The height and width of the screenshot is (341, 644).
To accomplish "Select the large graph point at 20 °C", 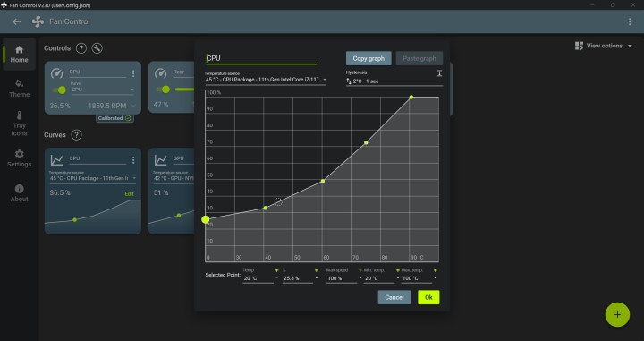I will (x=206, y=220).
